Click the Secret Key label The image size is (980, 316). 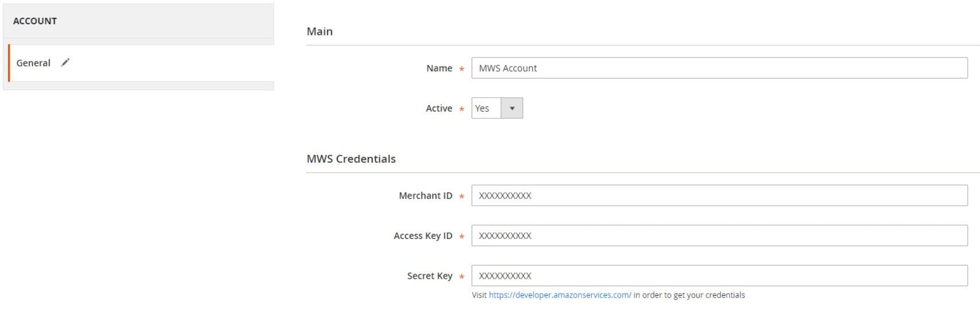point(430,276)
